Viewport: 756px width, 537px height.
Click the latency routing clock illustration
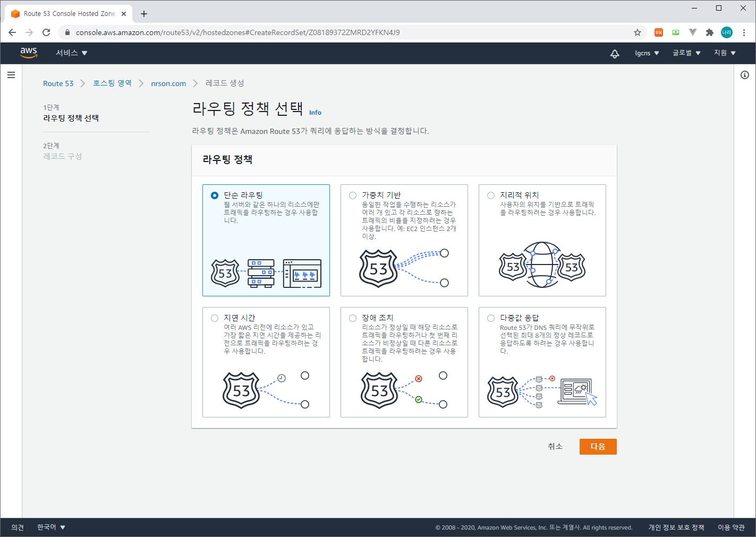click(266, 390)
